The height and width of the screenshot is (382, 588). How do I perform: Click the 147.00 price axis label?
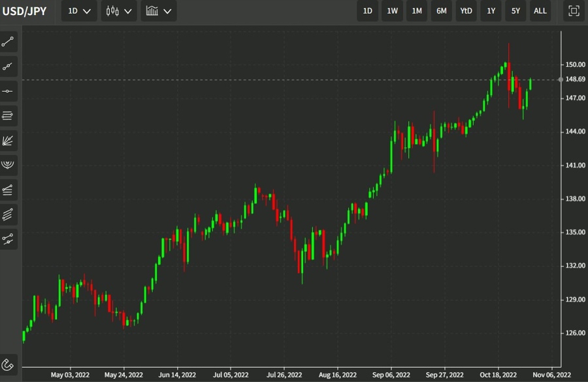click(575, 98)
